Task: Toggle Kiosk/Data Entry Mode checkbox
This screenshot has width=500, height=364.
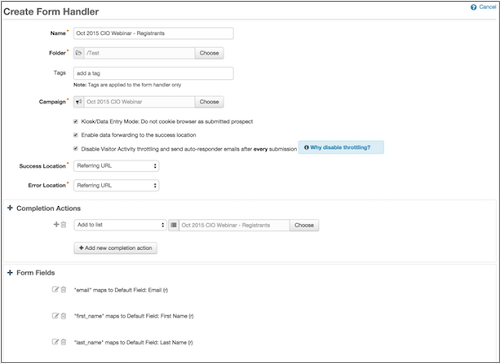Action: point(76,121)
